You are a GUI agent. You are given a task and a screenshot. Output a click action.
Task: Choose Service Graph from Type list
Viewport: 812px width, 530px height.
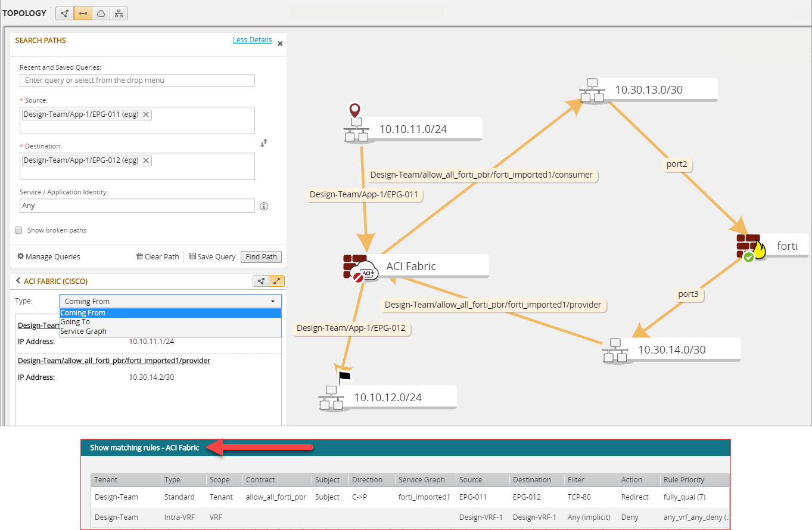tap(83, 331)
